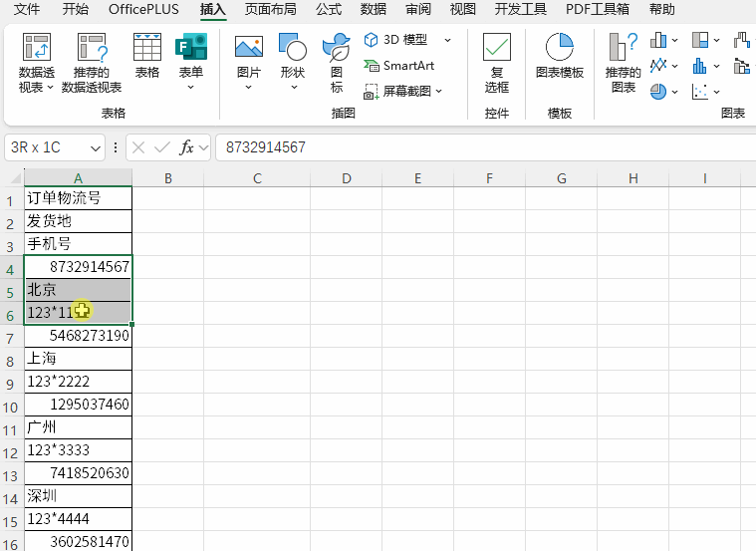Image resolution: width=756 pixels, height=551 pixels.
Task: Click Recommended PivotTables (推荐的数据透视表)
Action: [x=92, y=63]
